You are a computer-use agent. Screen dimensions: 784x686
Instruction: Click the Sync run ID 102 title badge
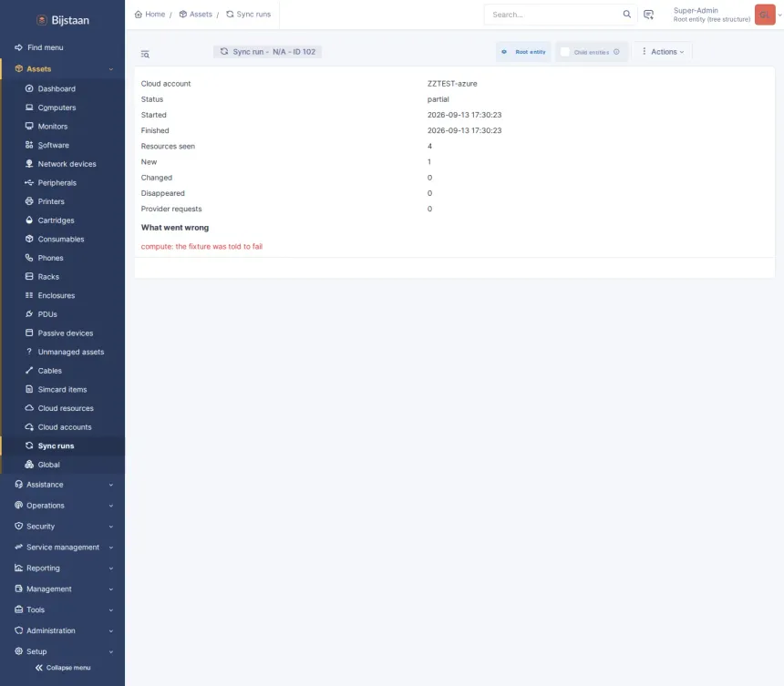(267, 51)
